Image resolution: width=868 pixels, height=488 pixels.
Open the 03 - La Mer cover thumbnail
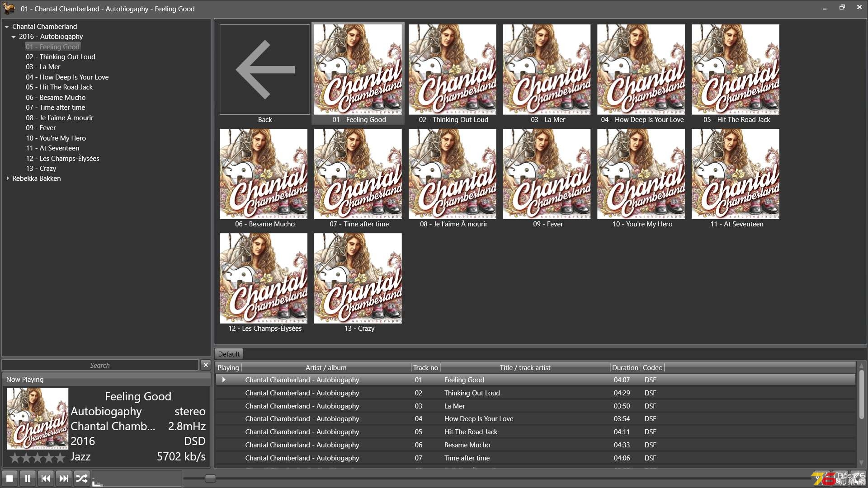(547, 69)
